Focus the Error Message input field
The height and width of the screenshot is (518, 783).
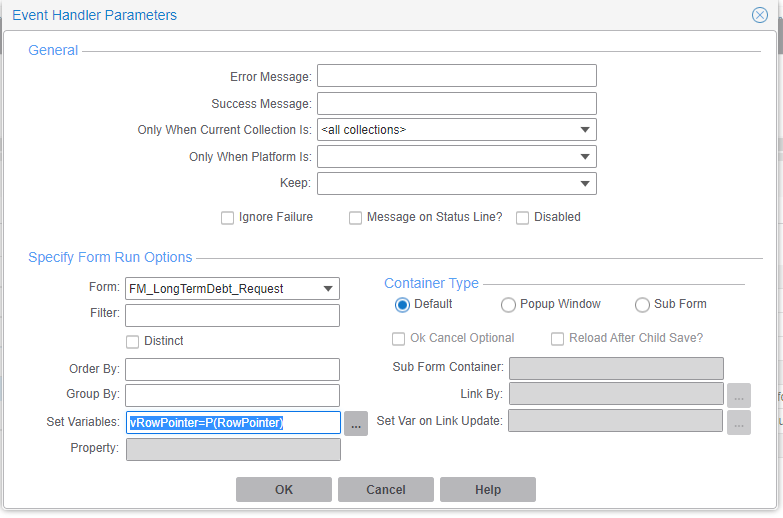click(457, 76)
